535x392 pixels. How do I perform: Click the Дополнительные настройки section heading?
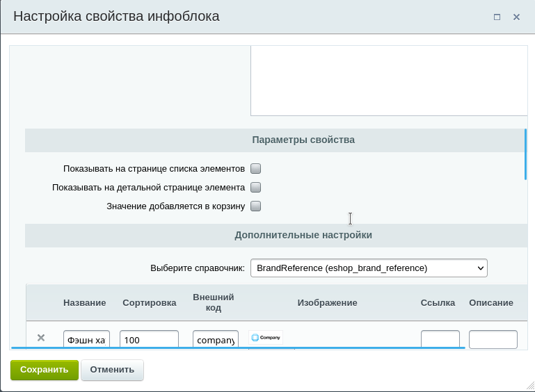303,235
